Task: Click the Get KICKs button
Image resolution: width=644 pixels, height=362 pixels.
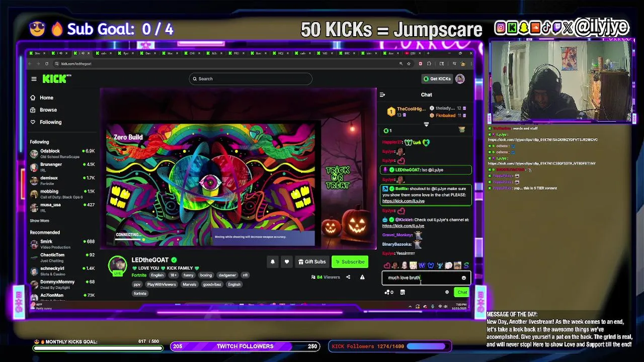Action: click(437, 79)
